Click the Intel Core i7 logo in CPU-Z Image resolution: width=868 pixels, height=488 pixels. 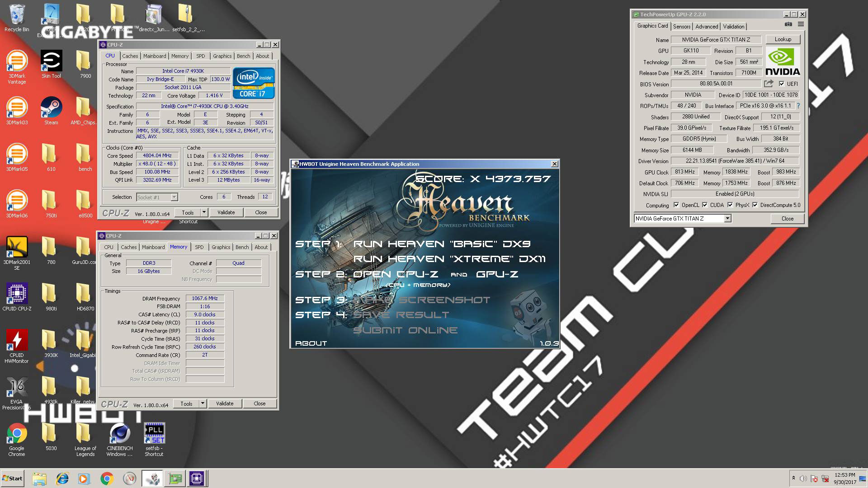pos(254,83)
